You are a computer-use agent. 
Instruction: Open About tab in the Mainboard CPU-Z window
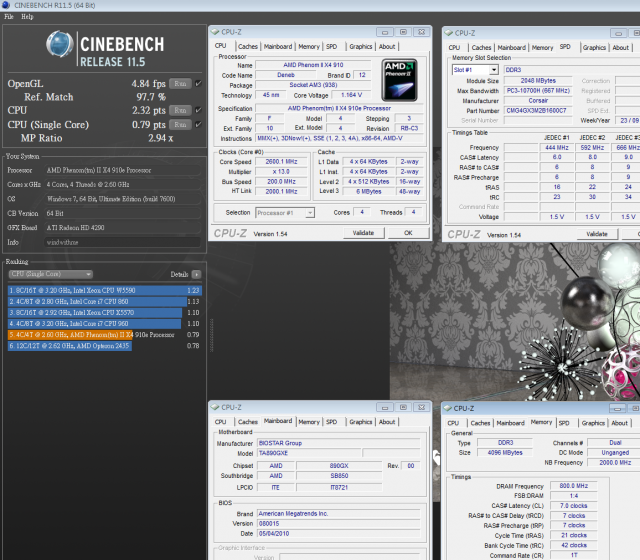click(x=387, y=422)
